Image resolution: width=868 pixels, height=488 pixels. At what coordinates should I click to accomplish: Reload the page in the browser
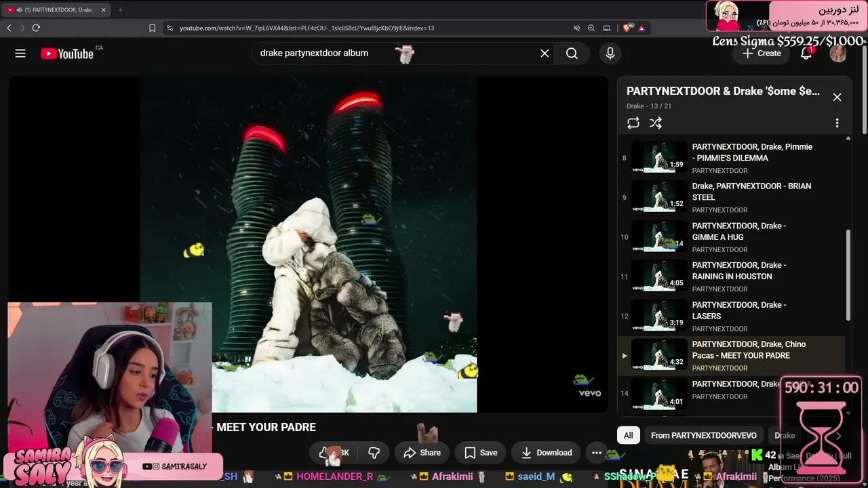click(36, 28)
